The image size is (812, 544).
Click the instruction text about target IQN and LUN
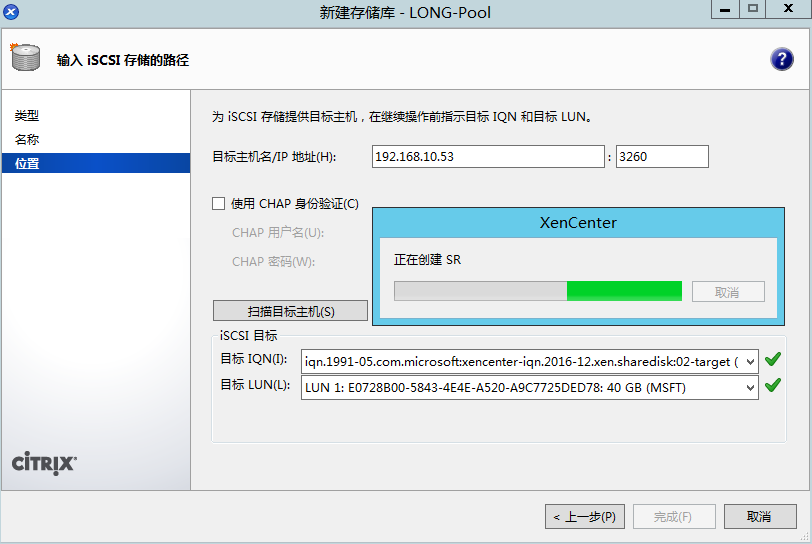coord(402,117)
